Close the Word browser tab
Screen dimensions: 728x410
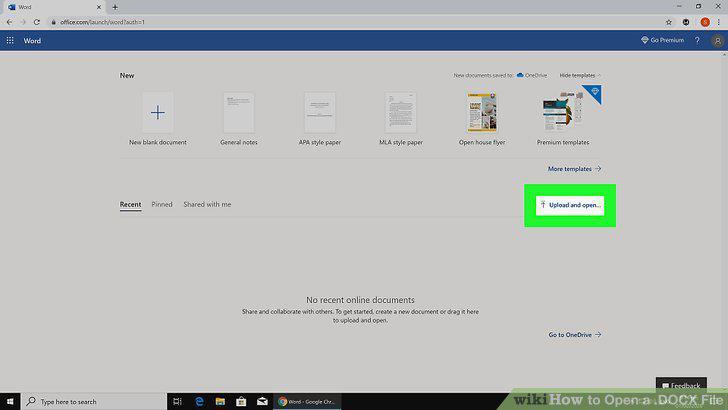(98, 7)
